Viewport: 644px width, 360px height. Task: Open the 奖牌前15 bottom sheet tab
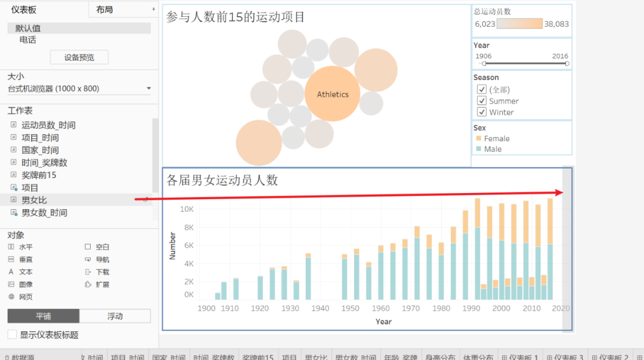click(258, 356)
